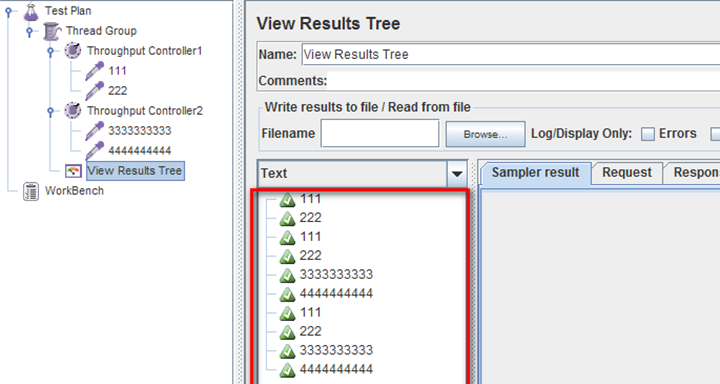
Task: Collapse the Test Plan tree node
Action: click(8, 11)
